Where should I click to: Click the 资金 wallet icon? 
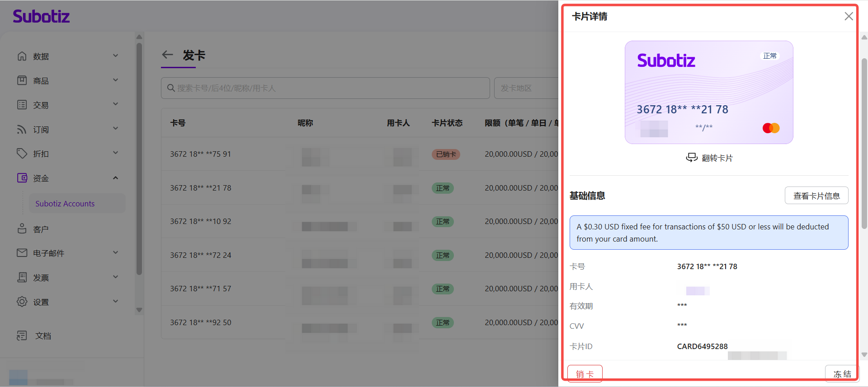click(x=22, y=178)
